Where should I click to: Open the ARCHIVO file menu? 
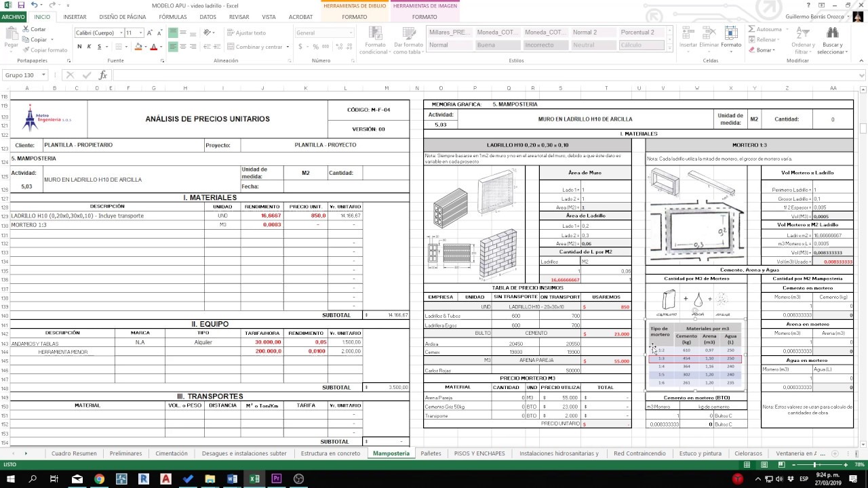click(13, 17)
